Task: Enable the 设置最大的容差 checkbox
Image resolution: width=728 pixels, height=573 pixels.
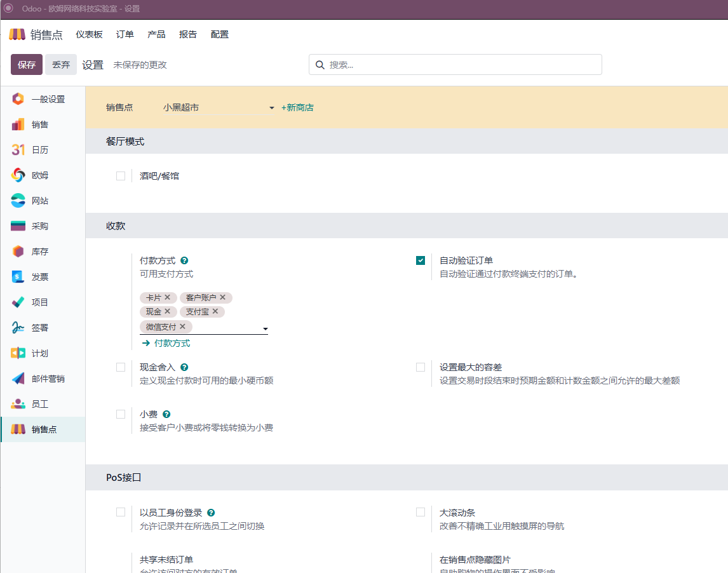Action: click(x=421, y=367)
